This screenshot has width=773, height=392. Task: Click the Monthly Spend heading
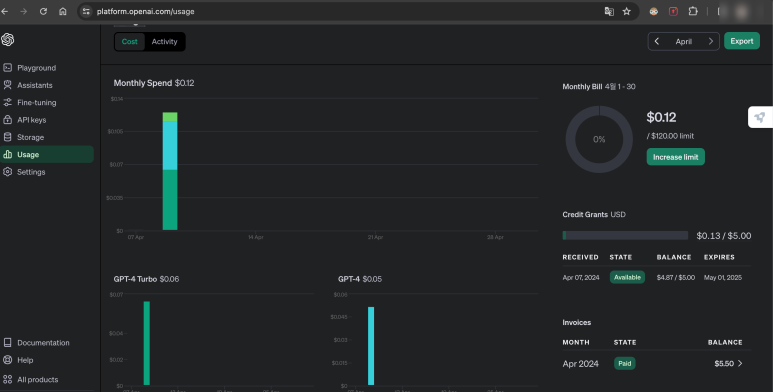tap(142, 83)
